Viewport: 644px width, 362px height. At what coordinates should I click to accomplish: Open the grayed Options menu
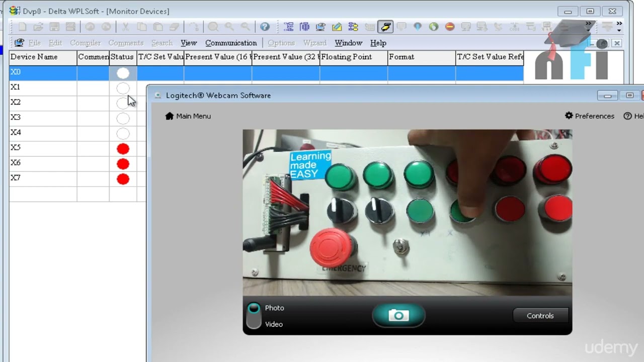(281, 43)
